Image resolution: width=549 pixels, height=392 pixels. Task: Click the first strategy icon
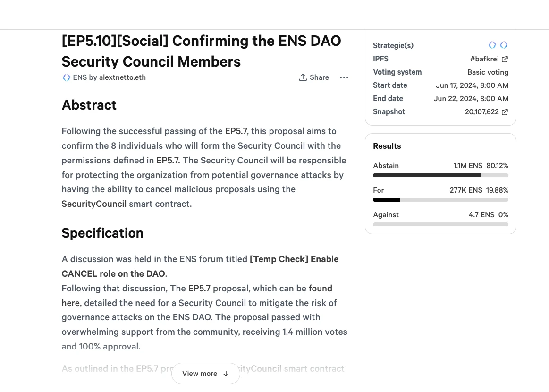492,45
